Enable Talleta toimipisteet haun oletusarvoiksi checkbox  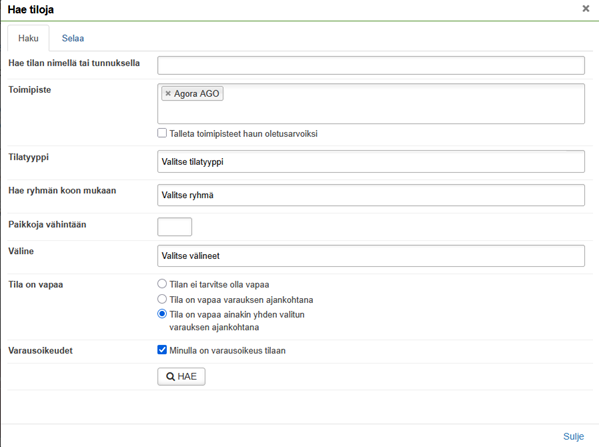(162, 133)
